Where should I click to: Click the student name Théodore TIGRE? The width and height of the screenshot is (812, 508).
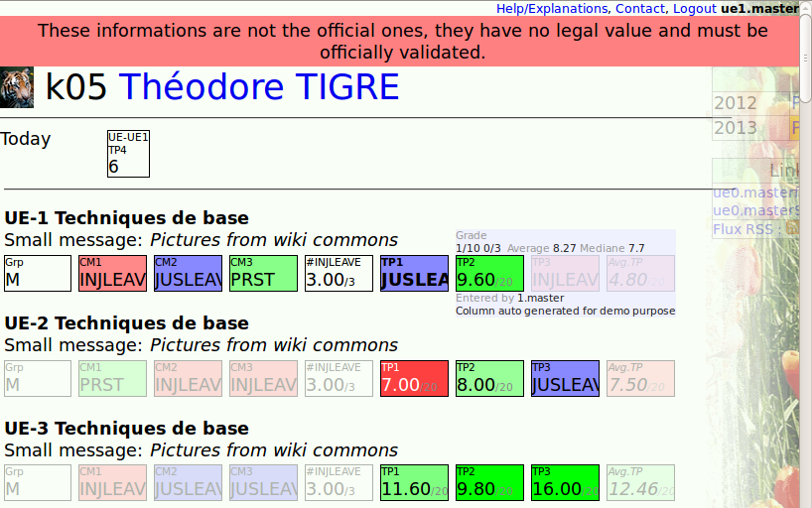pyautogui.click(x=259, y=88)
